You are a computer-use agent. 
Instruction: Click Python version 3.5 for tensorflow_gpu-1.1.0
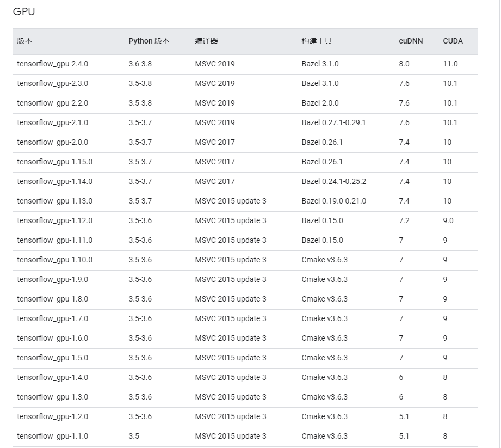point(134,436)
